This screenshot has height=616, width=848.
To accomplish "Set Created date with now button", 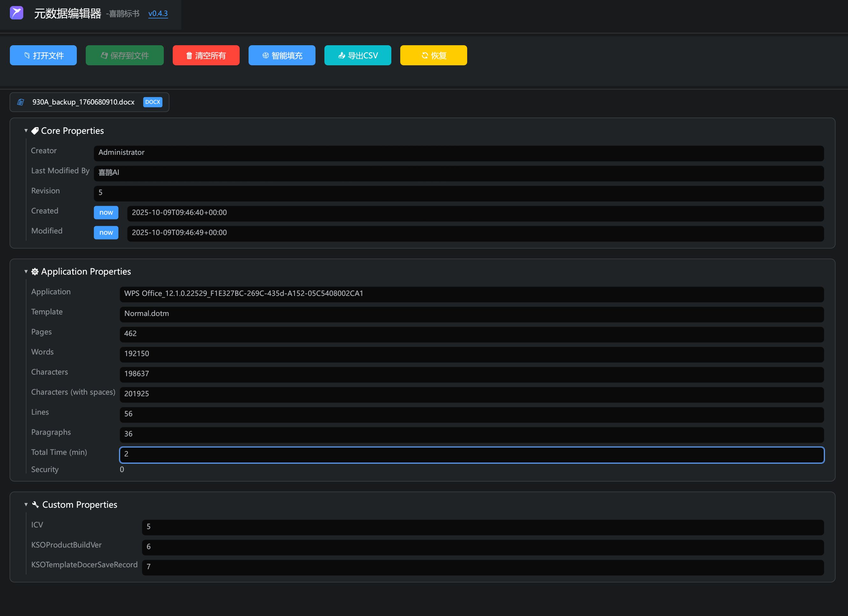I will coord(106,212).
